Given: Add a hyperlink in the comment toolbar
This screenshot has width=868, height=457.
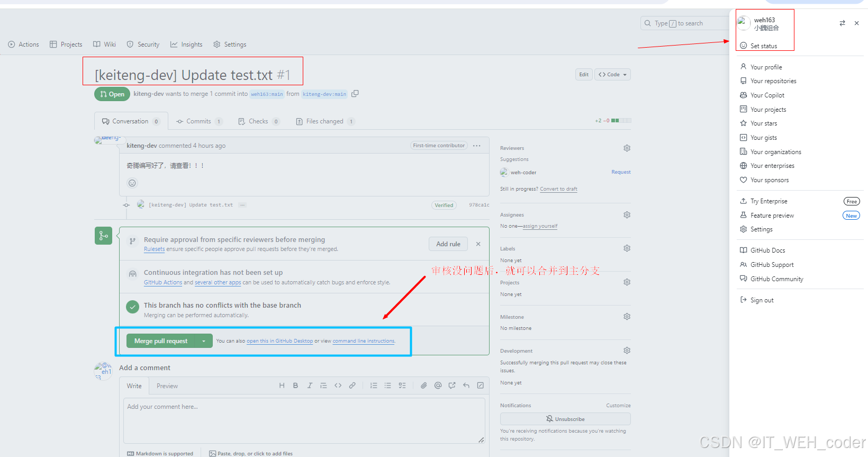Looking at the screenshot, I should coord(352,386).
